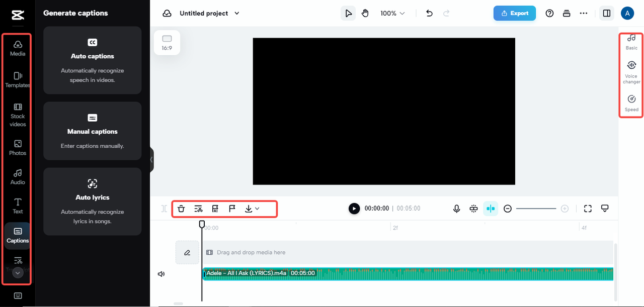
Task: Toggle the magnetic snap icon next to microphone
Action: (x=473, y=209)
